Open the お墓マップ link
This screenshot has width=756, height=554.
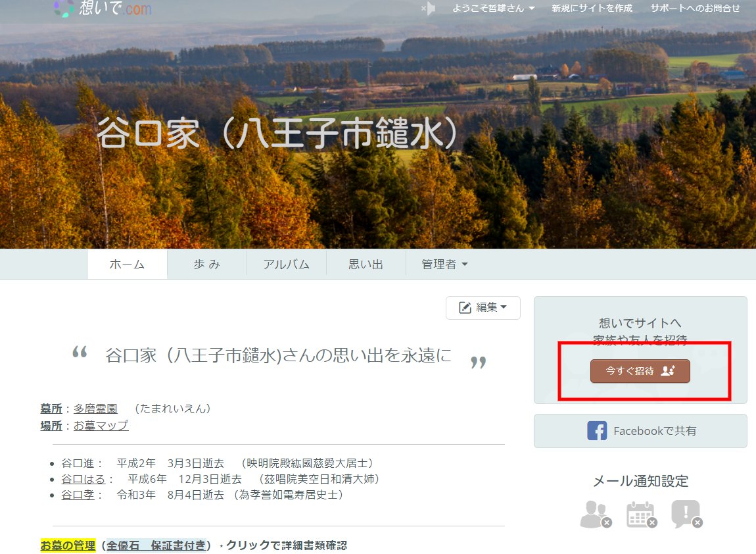pyautogui.click(x=101, y=426)
